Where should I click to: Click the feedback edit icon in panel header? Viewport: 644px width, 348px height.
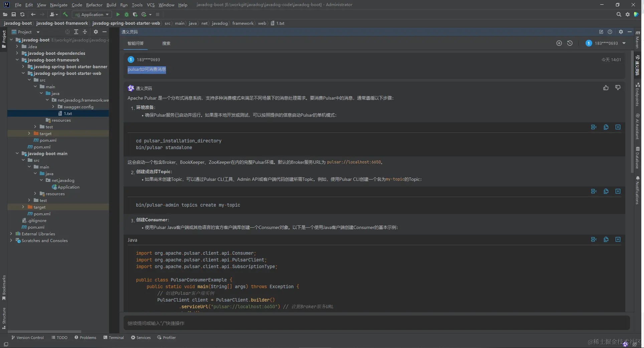point(601,32)
